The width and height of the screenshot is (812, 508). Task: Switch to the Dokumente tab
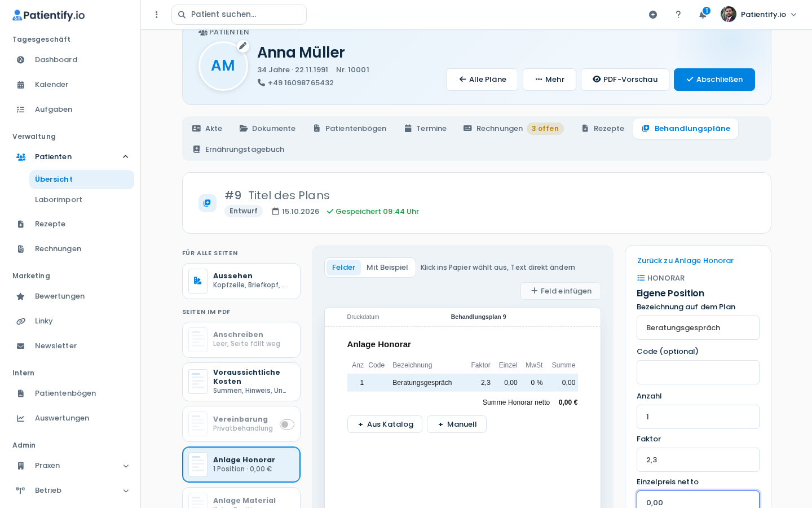coord(267,129)
